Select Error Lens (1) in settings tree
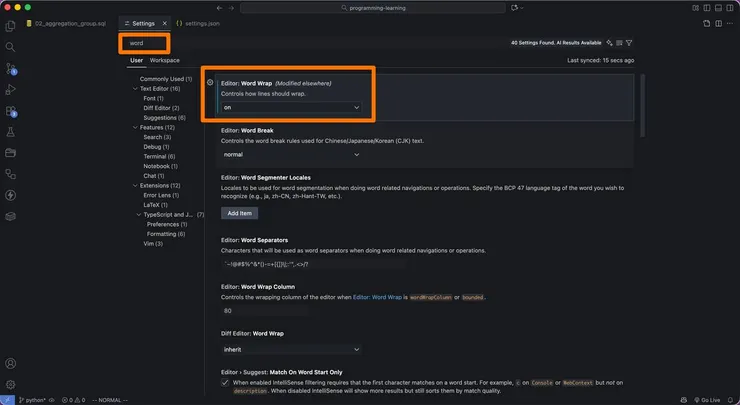This screenshot has height=405, width=740. pyautogui.click(x=161, y=195)
